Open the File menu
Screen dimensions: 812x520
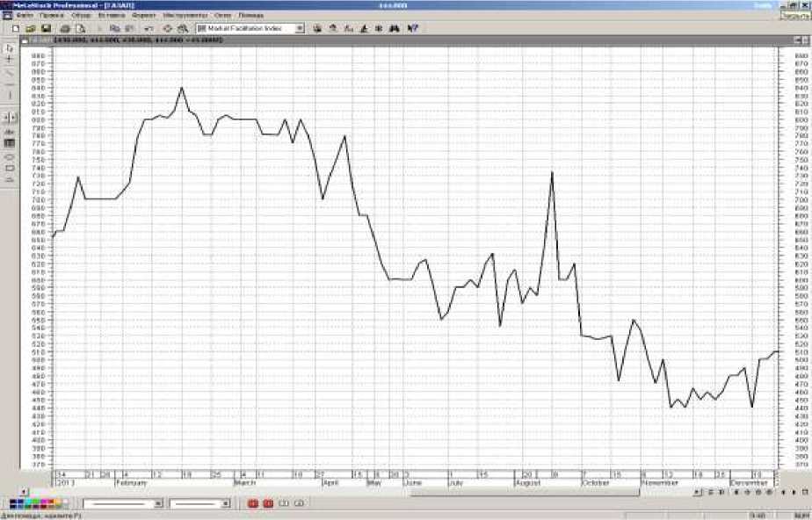[x=25, y=16]
